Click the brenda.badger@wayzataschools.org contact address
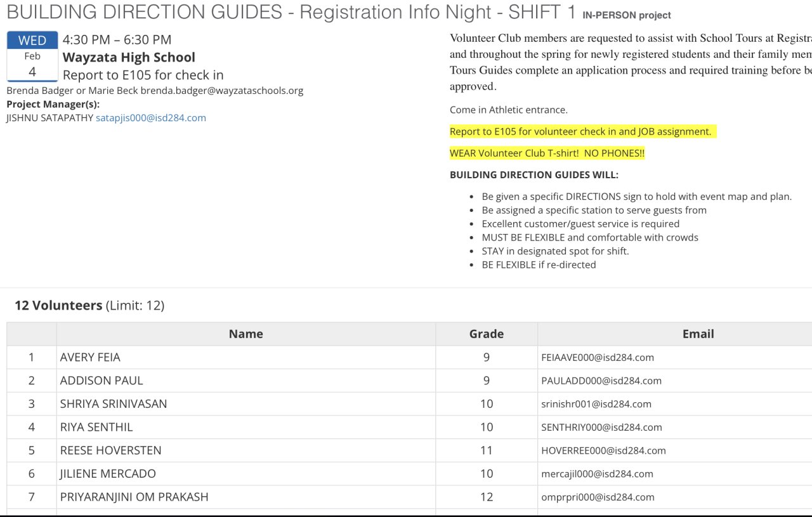This screenshot has width=812, height=517. [x=222, y=91]
